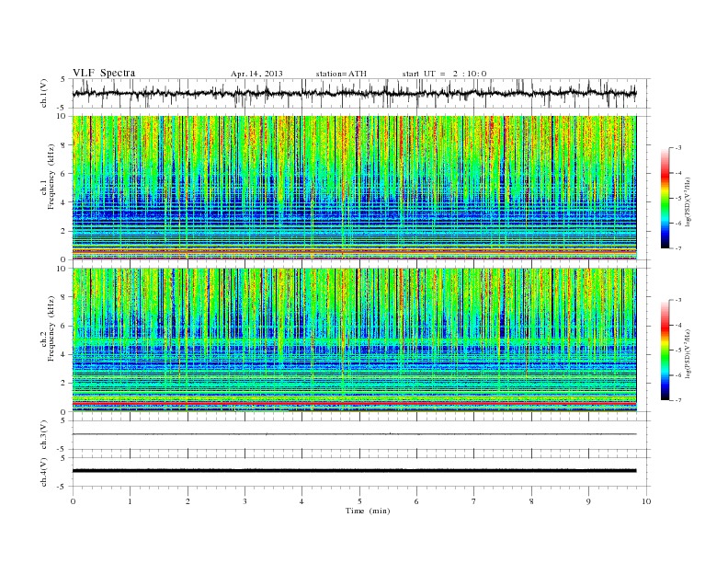Click tick label "6" on the Time axis
The height and width of the screenshot is (563, 728).
tap(416, 501)
